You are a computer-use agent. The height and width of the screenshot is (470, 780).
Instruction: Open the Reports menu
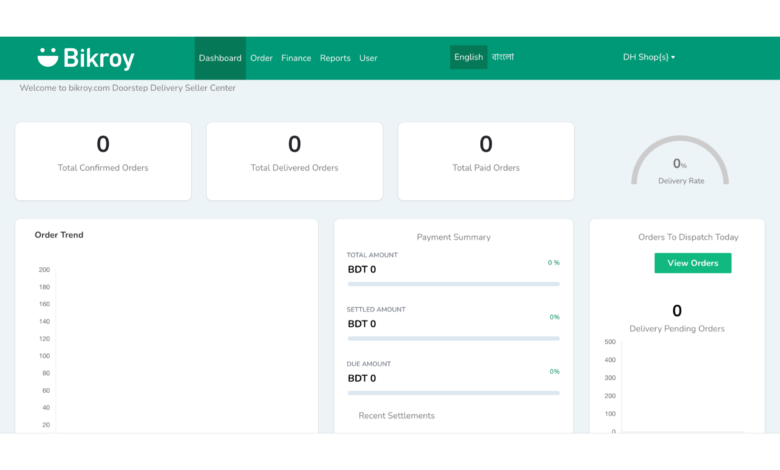[x=335, y=58]
